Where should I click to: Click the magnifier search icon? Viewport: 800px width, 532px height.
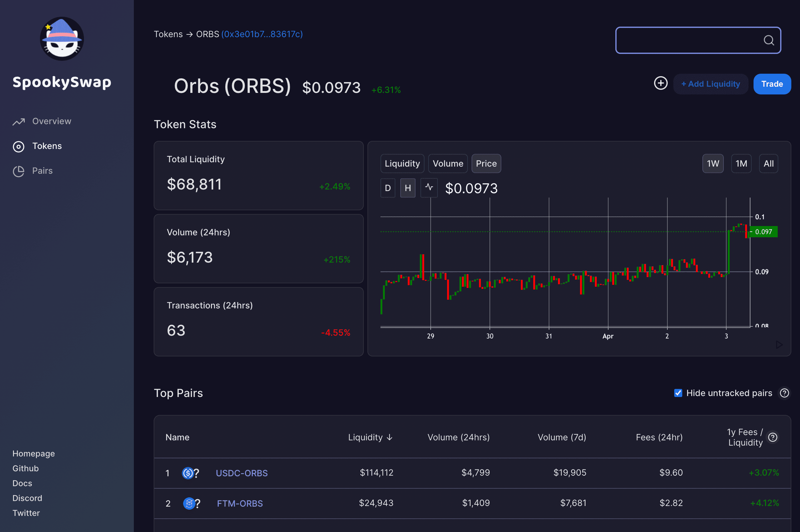click(769, 40)
